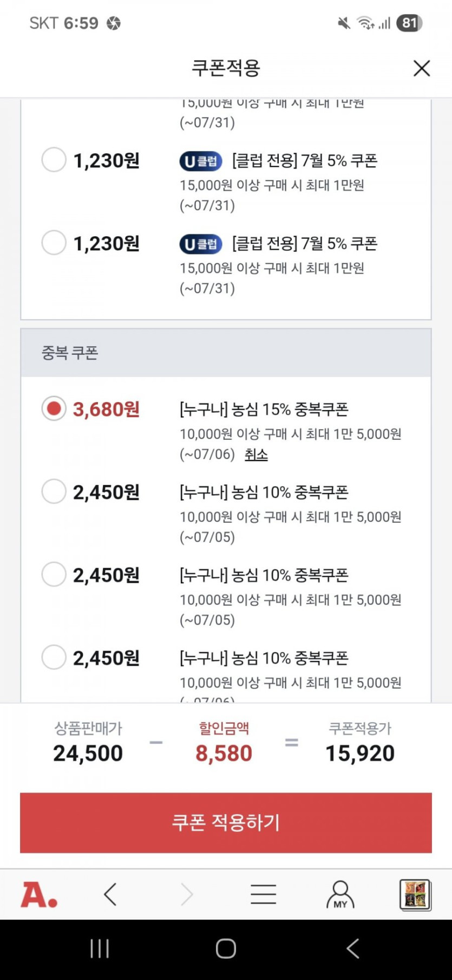Tap the 15,920 coupon-applied price
452x980 pixels.
(360, 753)
